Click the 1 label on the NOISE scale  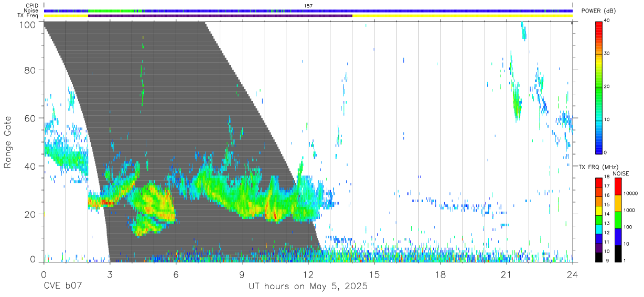625,261
